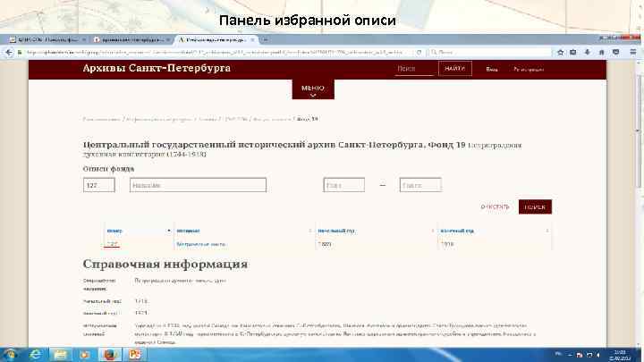The image size is (644, 362).
Task: Open the media player taskbar icon
Action: point(85,354)
